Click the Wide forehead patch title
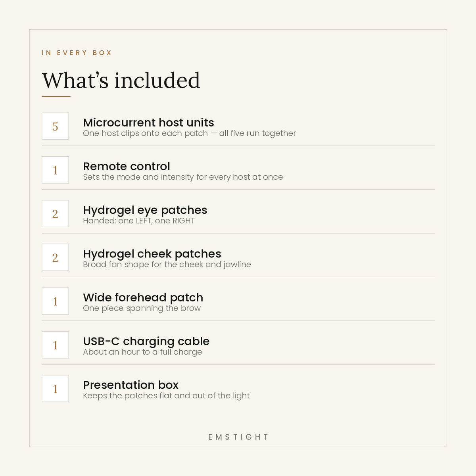The image size is (476, 476). (x=143, y=297)
